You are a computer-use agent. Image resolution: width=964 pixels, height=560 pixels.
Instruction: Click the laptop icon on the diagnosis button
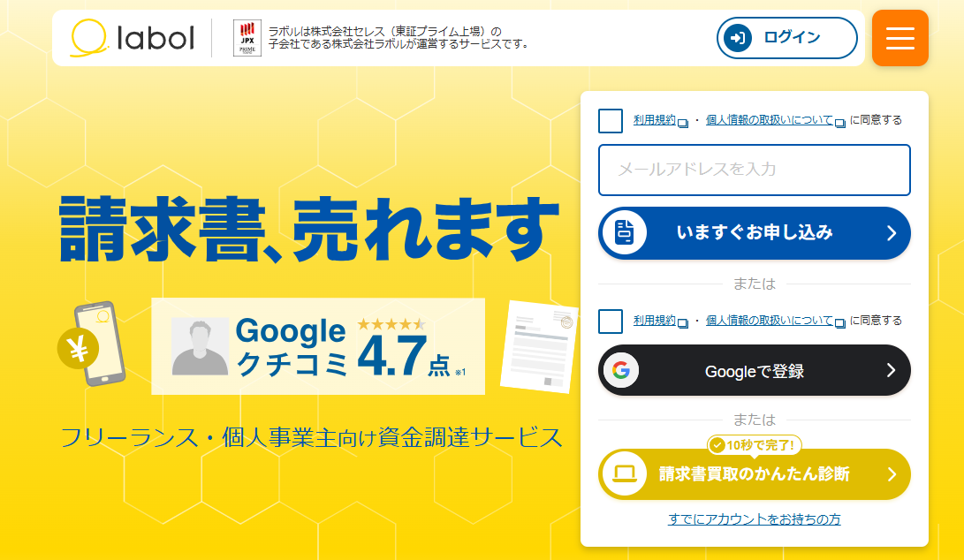click(625, 474)
